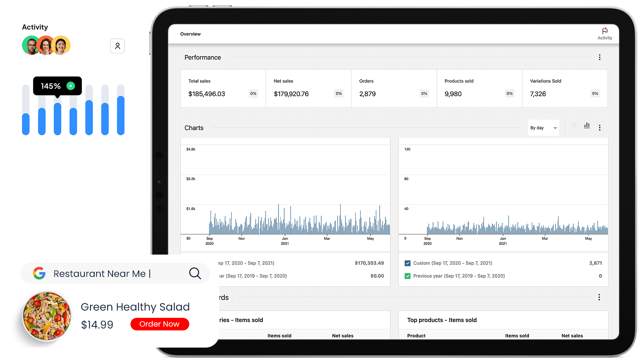The image size is (641, 364).
Task: Switch to line chart view
Action: pos(574,126)
